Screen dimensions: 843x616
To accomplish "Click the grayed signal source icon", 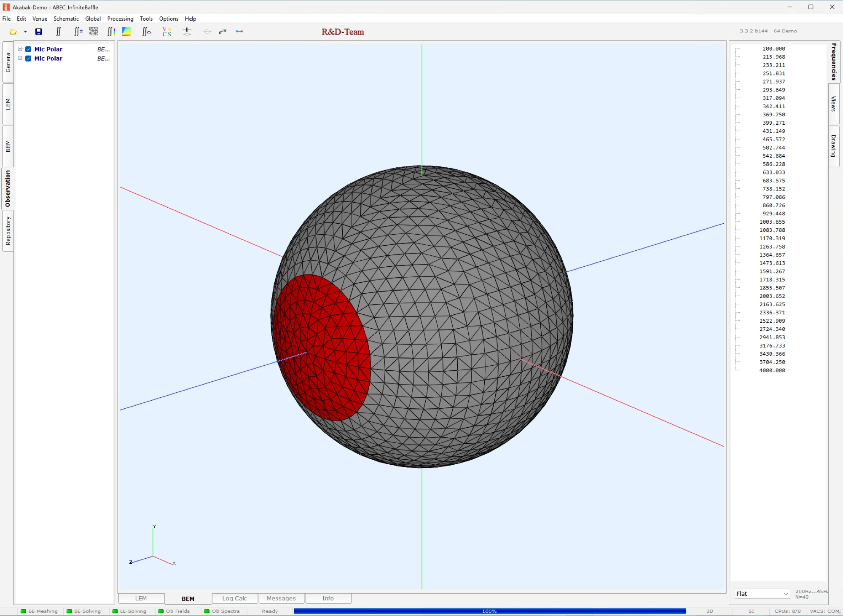I will coord(207,32).
